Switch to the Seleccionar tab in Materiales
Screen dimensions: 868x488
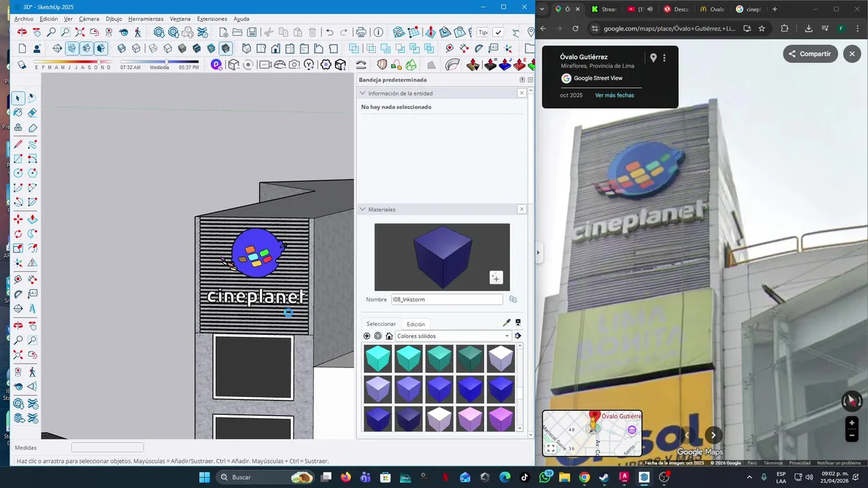pos(381,324)
